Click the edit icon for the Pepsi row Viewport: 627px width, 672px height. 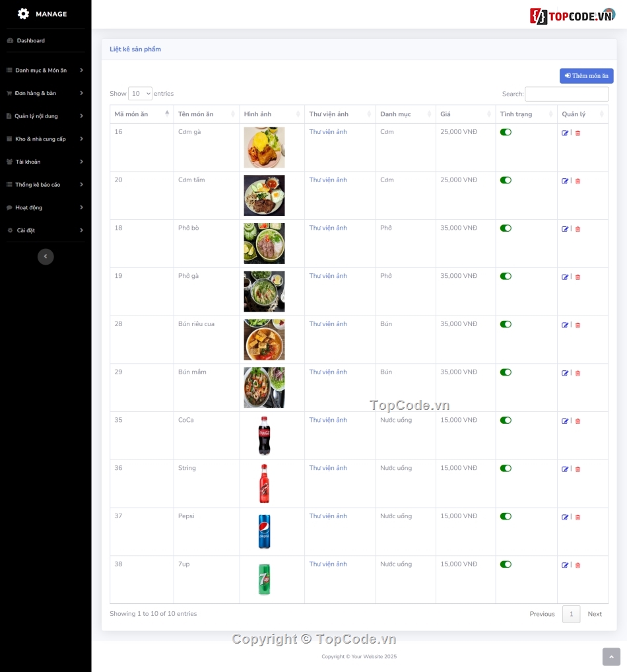565,518
